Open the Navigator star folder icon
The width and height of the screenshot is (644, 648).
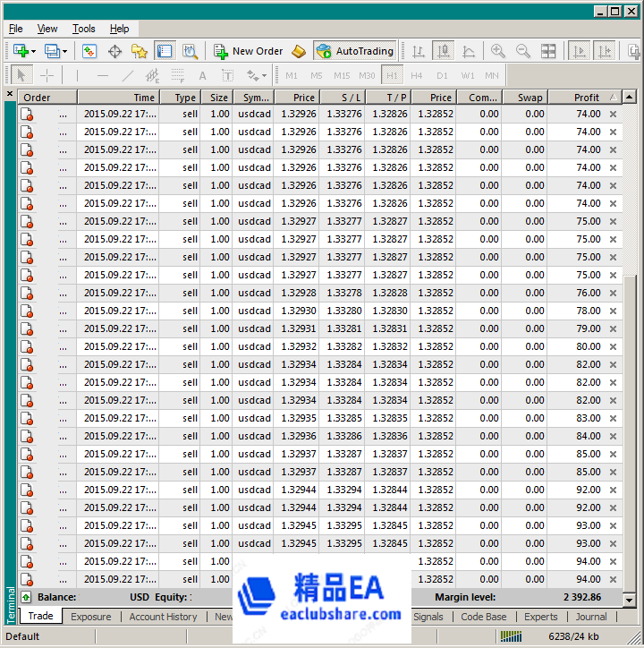(x=140, y=51)
